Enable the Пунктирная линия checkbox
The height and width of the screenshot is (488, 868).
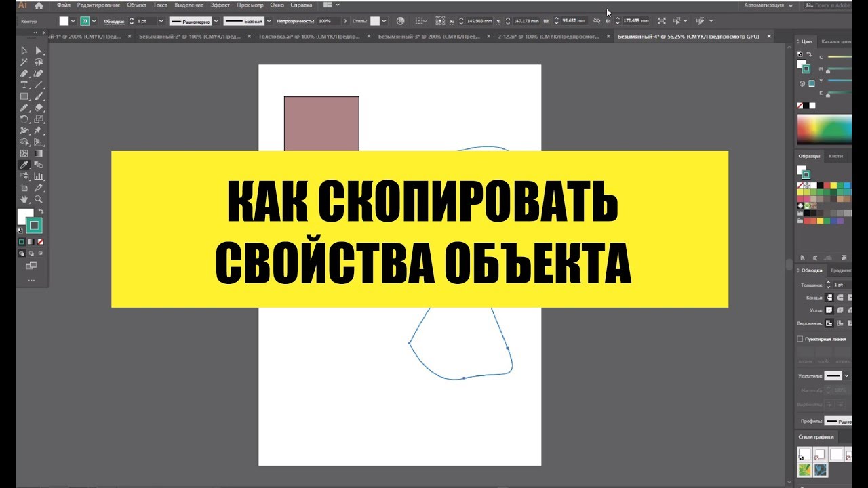(800, 339)
